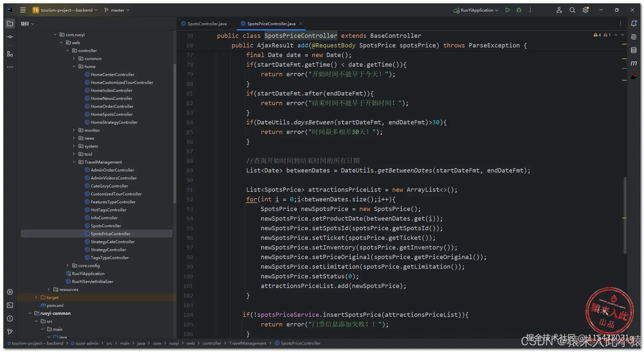Image resolution: width=644 pixels, height=352 pixels.
Task: Click the SpotsPriceController class name in code
Action: click(301, 35)
